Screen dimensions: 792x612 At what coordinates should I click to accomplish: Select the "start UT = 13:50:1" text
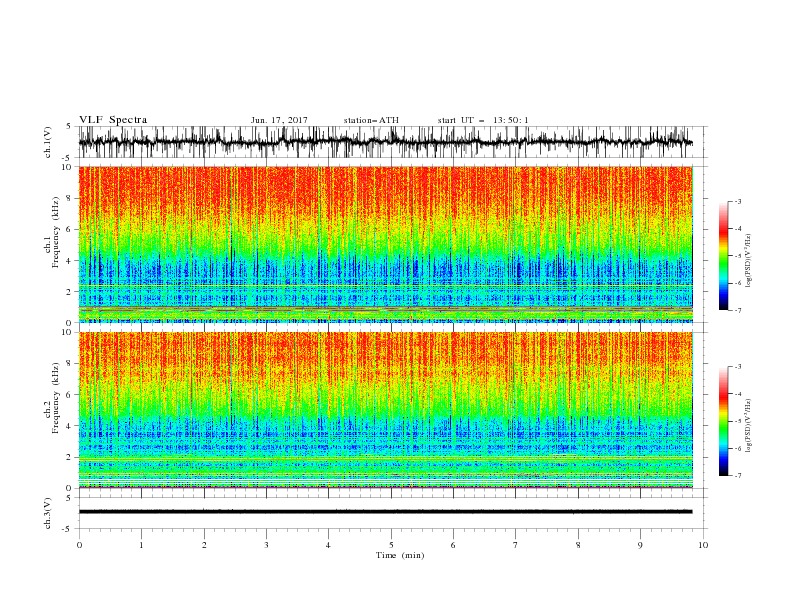(483, 120)
